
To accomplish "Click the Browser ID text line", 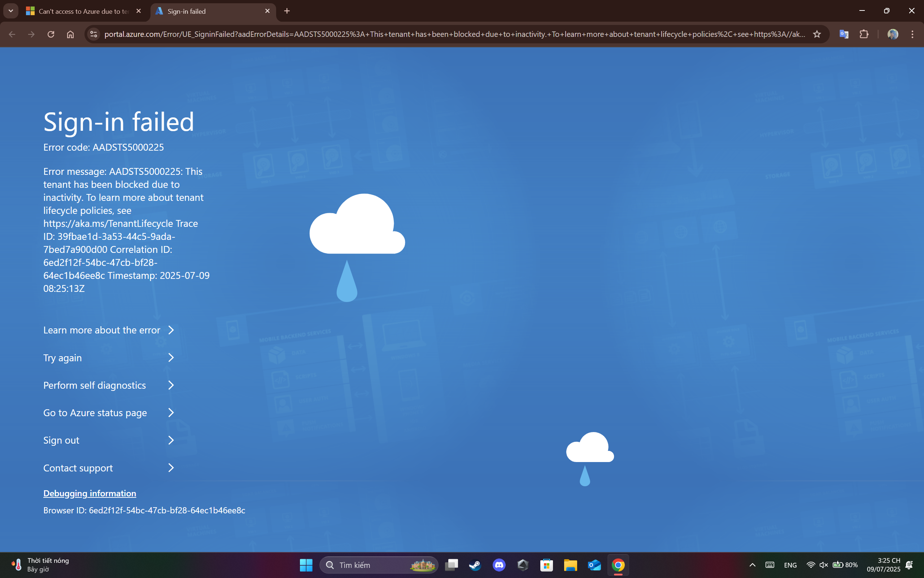I will click(144, 510).
